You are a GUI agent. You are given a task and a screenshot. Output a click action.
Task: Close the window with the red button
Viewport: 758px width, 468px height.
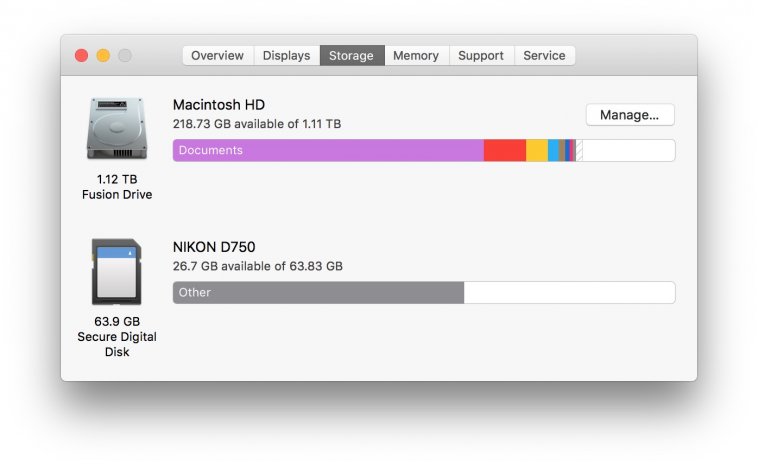pyautogui.click(x=82, y=56)
